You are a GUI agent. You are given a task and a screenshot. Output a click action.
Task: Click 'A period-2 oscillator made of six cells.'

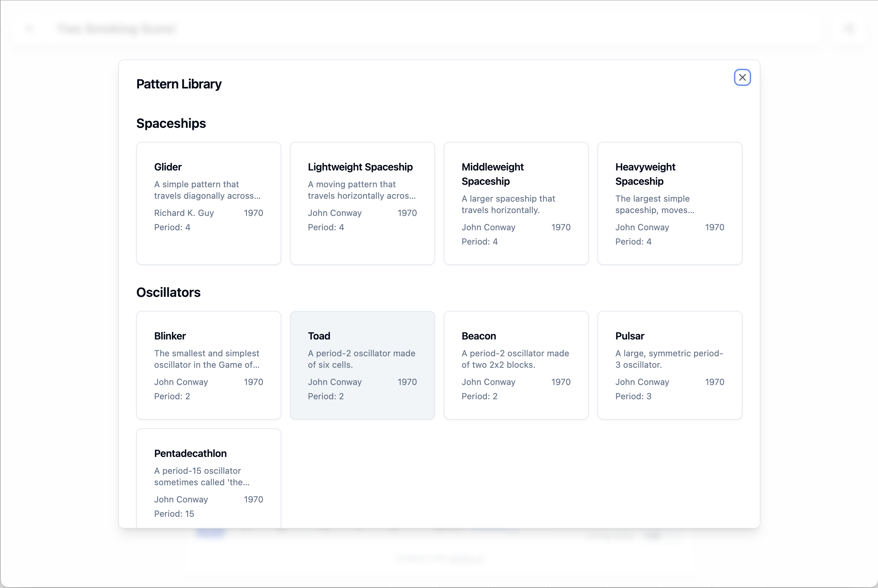[x=361, y=359]
